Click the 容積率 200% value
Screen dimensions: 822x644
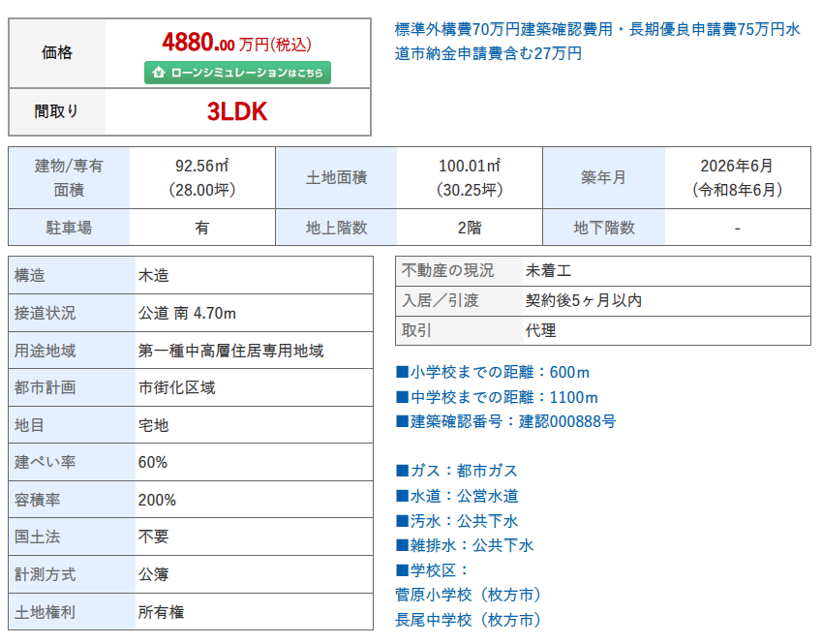[x=157, y=500]
